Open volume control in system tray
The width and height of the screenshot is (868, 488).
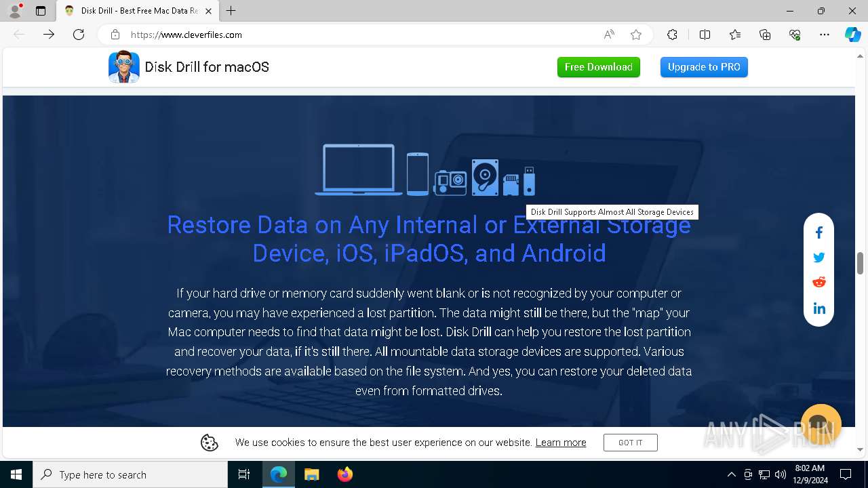(x=781, y=474)
